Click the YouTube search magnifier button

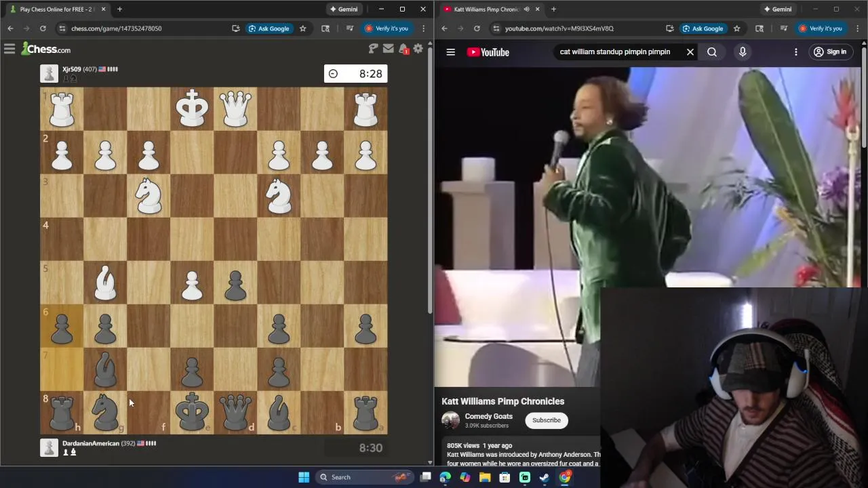point(712,52)
